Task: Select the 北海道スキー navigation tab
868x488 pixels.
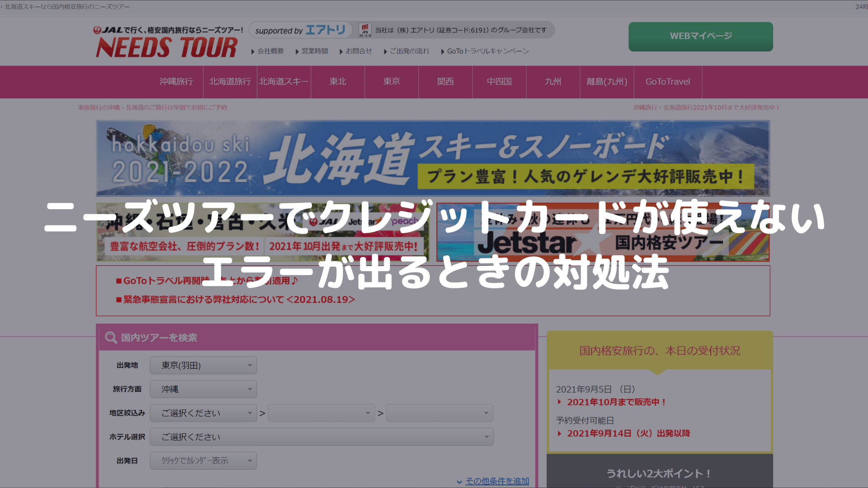Action: click(x=284, y=82)
